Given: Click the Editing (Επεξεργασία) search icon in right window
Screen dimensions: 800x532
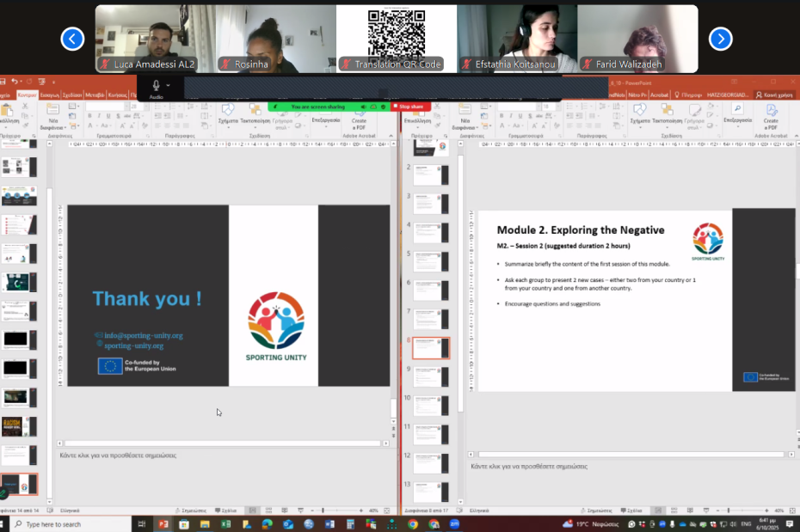Looking at the screenshot, I should pyautogui.click(x=737, y=110).
